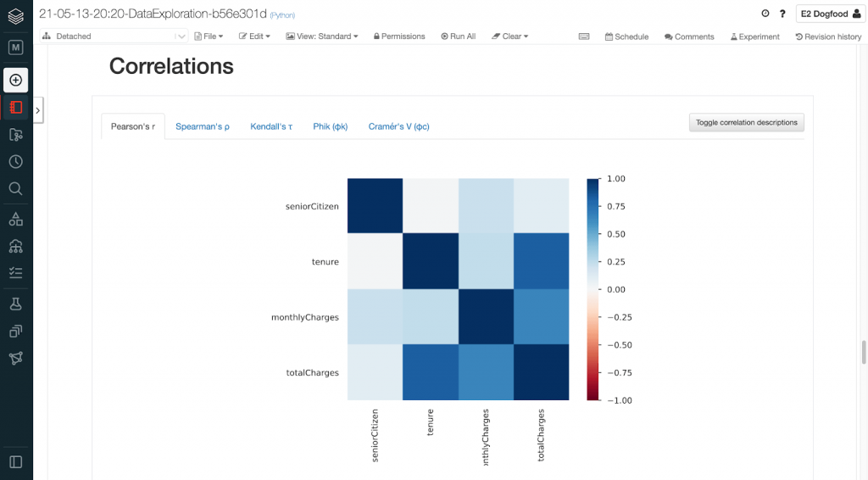Open the Detached cluster dropdown
This screenshot has width=868, height=480.
(x=114, y=36)
